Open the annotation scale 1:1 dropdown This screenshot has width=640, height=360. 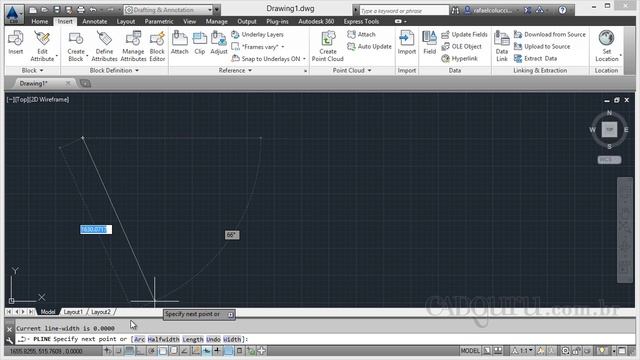522,351
